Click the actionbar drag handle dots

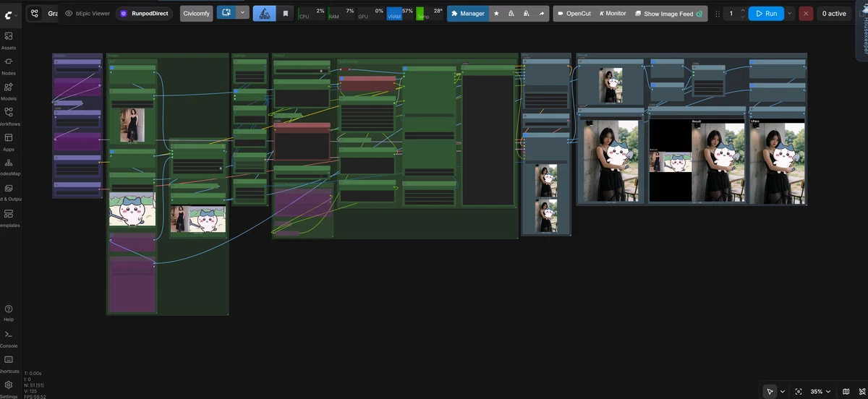(x=718, y=14)
